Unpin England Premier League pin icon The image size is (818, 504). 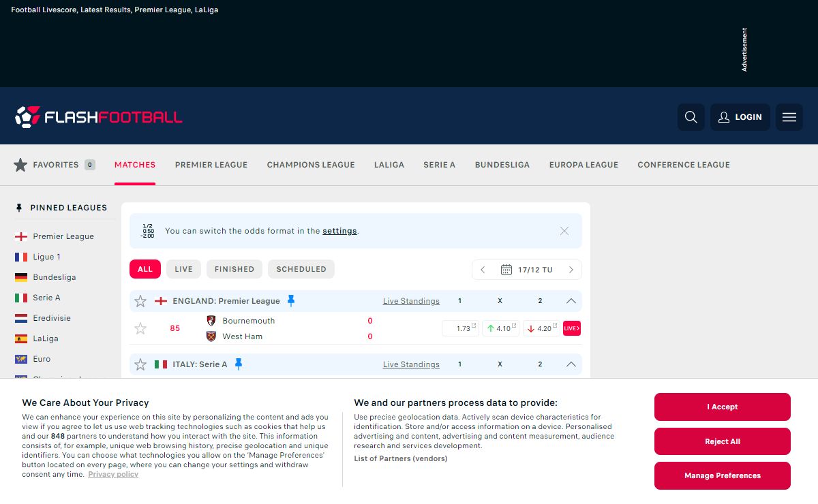[x=291, y=301]
